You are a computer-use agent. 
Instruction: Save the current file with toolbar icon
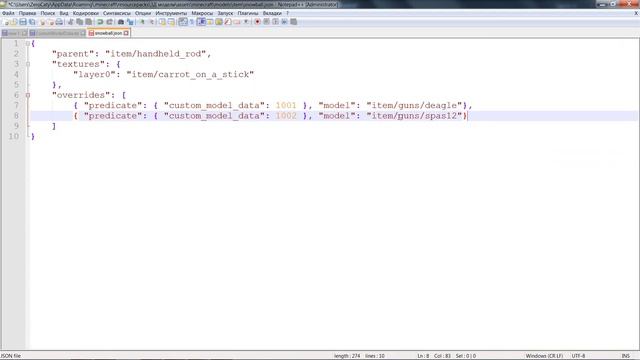click(23, 22)
